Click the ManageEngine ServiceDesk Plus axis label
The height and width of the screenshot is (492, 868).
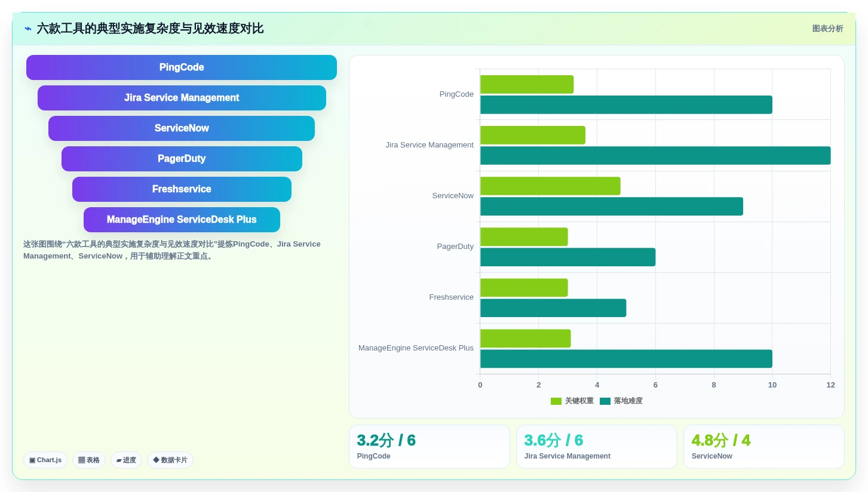(x=416, y=348)
